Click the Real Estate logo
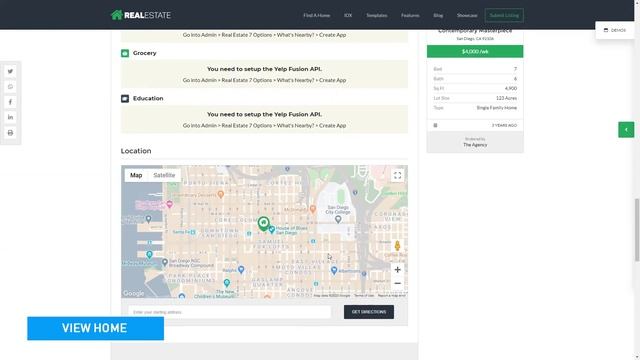This screenshot has width=640, height=360. point(141,15)
